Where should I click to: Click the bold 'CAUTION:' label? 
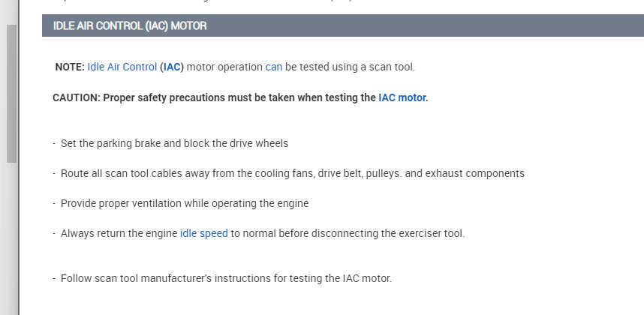(76, 97)
